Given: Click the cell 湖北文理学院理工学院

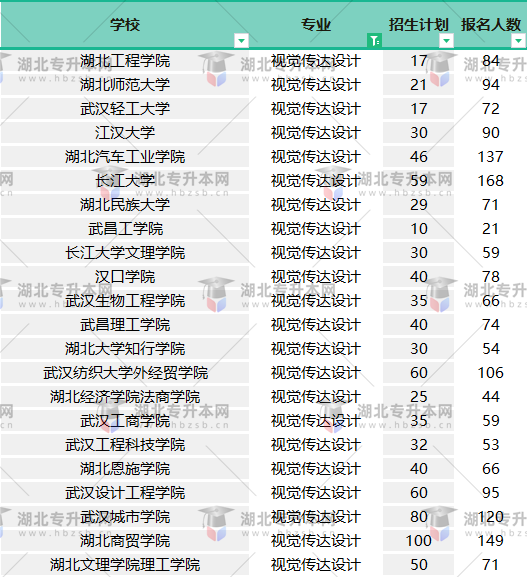Looking at the screenshot, I should click(x=125, y=565).
